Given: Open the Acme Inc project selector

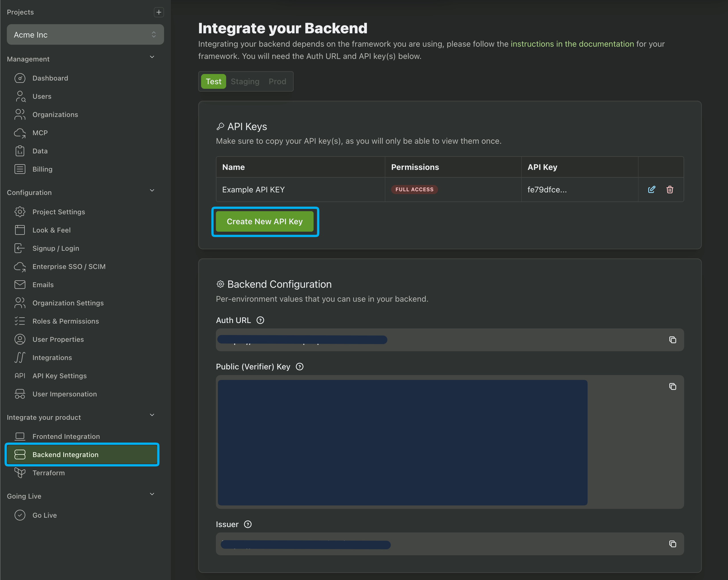Looking at the screenshot, I should point(85,34).
